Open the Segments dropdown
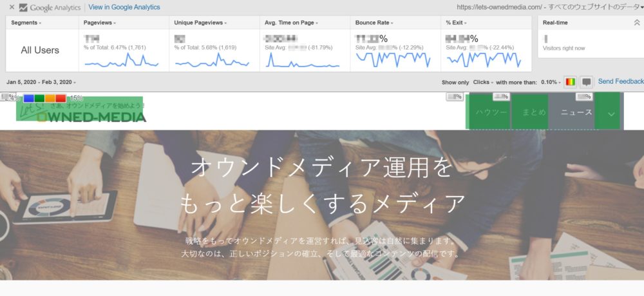 click(x=27, y=23)
